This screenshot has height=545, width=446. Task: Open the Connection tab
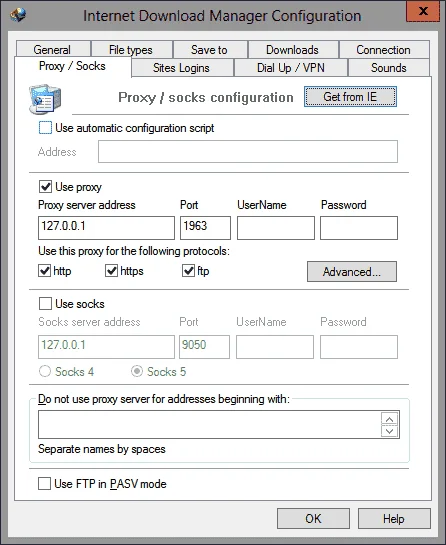pos(383,50)
